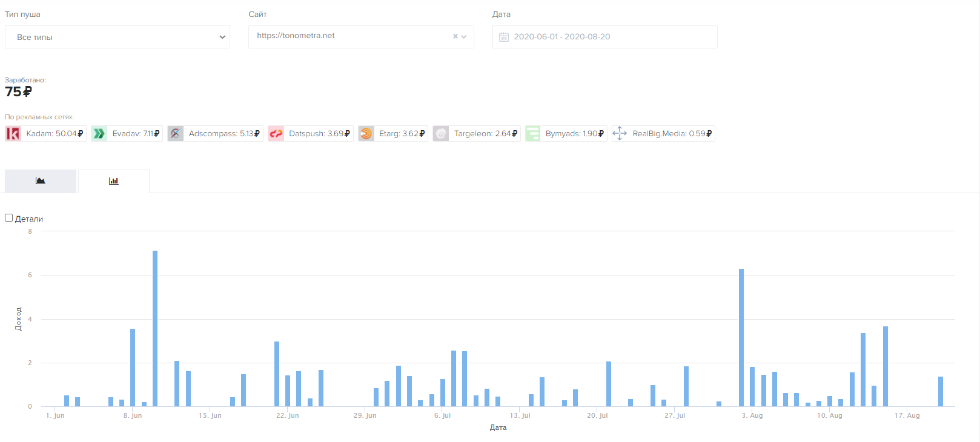Click the calendar icon in date field
This screenshot has width=980, height=442.
(504, 37)
